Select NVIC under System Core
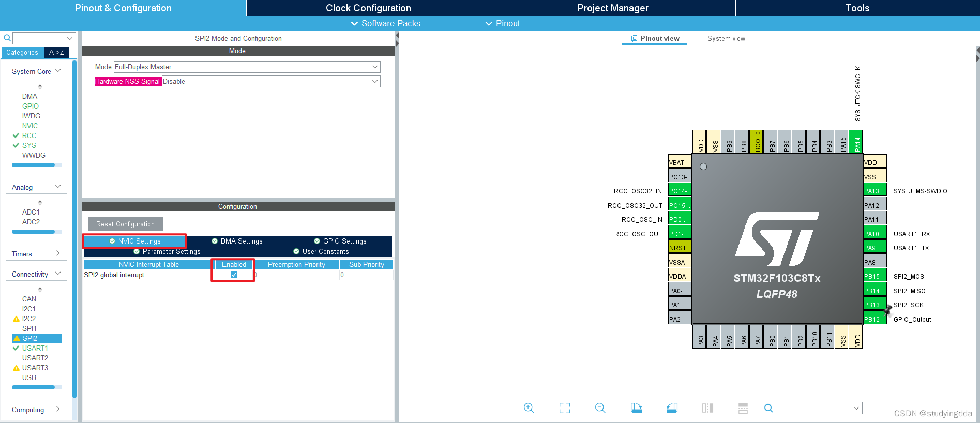This screenshot has height=423, width=980. click(x=30, y=126)
